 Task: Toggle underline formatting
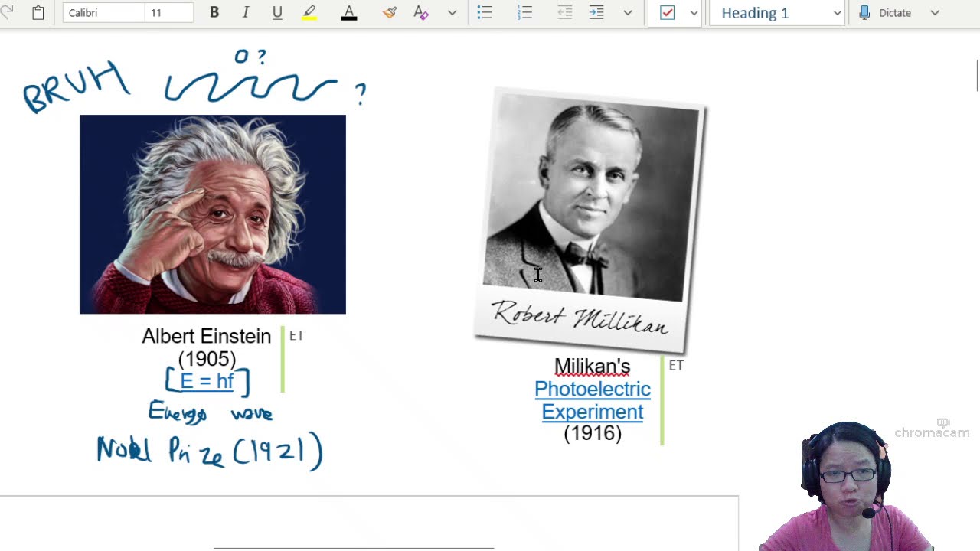pos(277,12)
